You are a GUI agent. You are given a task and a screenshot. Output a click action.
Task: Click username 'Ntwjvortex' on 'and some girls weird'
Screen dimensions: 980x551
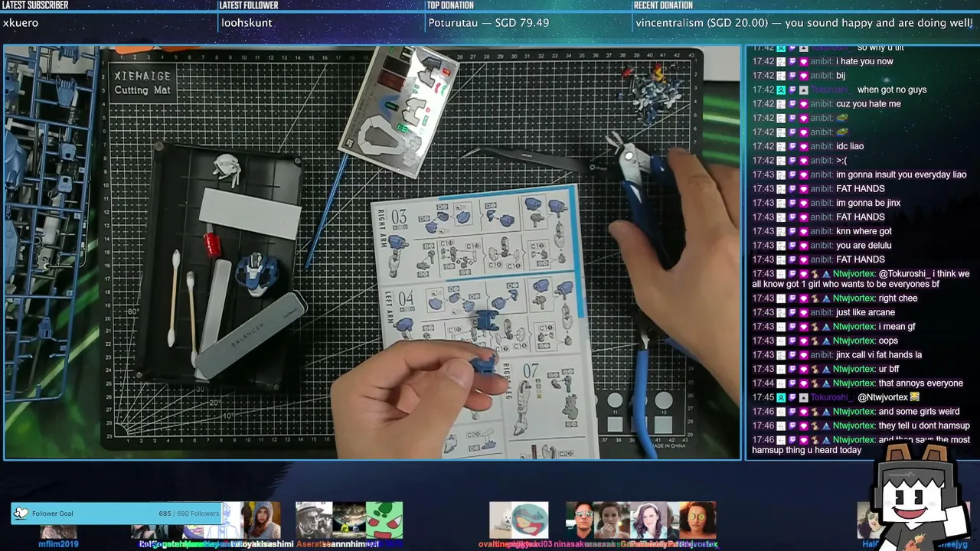pyautogui.click(x=854, y=412)
